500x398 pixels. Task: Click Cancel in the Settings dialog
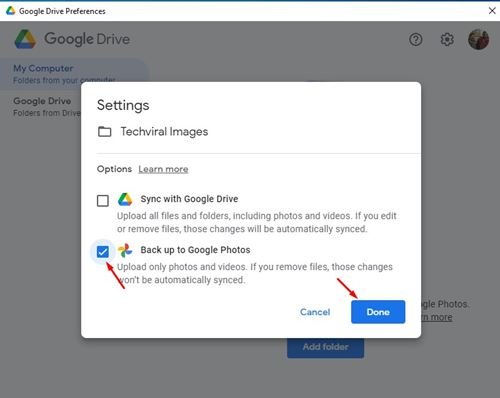[x=315, y=312]
